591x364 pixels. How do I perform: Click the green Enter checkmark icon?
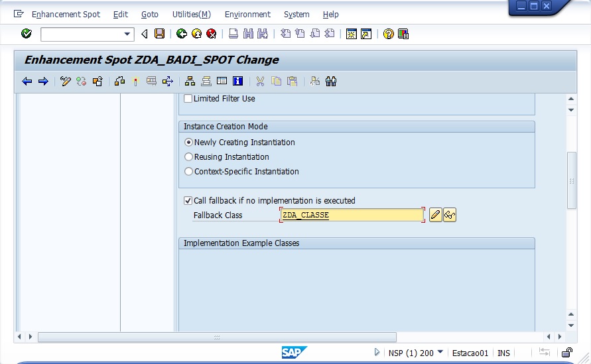pos(27,34)
